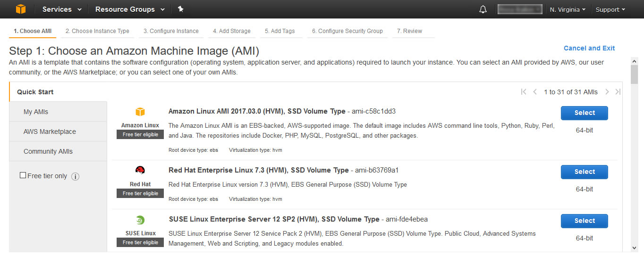The height and width of the screenshot is (264, 644).
Task: Go to first page of AMIs
Action: tap(523, 92)
